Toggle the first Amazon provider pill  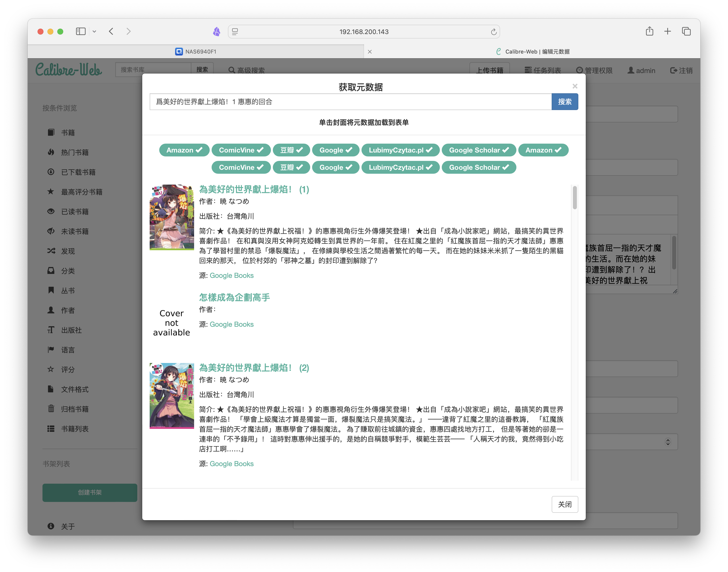184,150
